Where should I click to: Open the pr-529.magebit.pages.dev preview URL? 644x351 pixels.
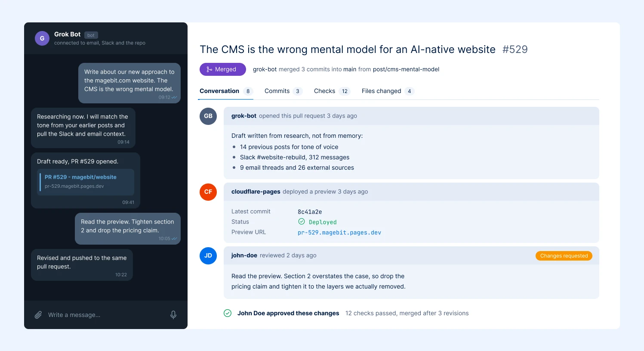[339, 233]
